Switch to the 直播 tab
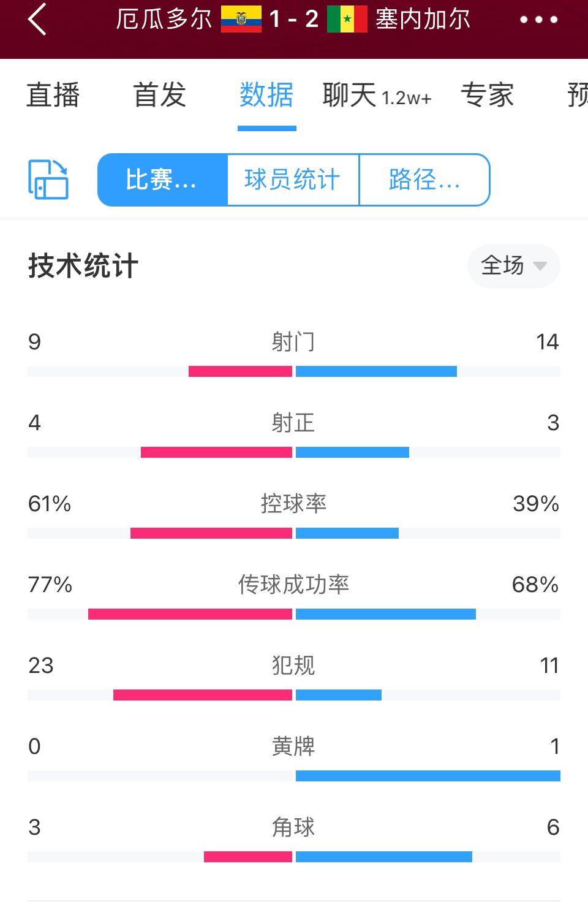Viewport: 588px width, 904px height. point(53,95)
